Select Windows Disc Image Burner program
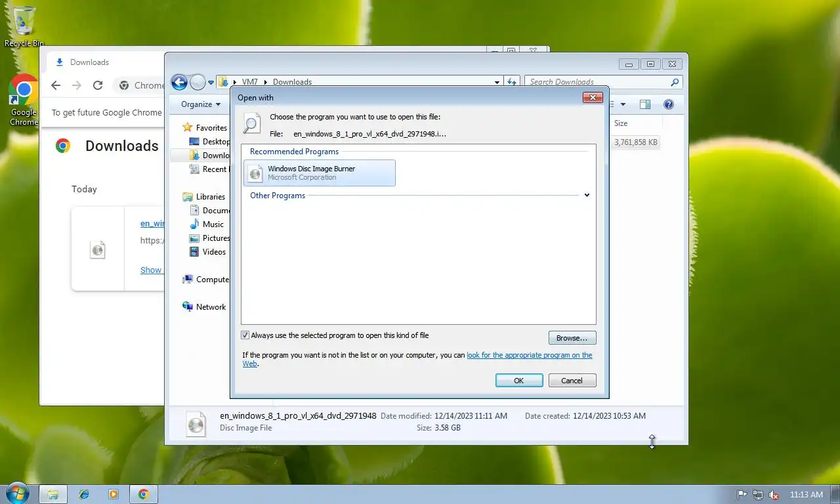The width and height of the screenshot is (840, 504). click(320, 173)
